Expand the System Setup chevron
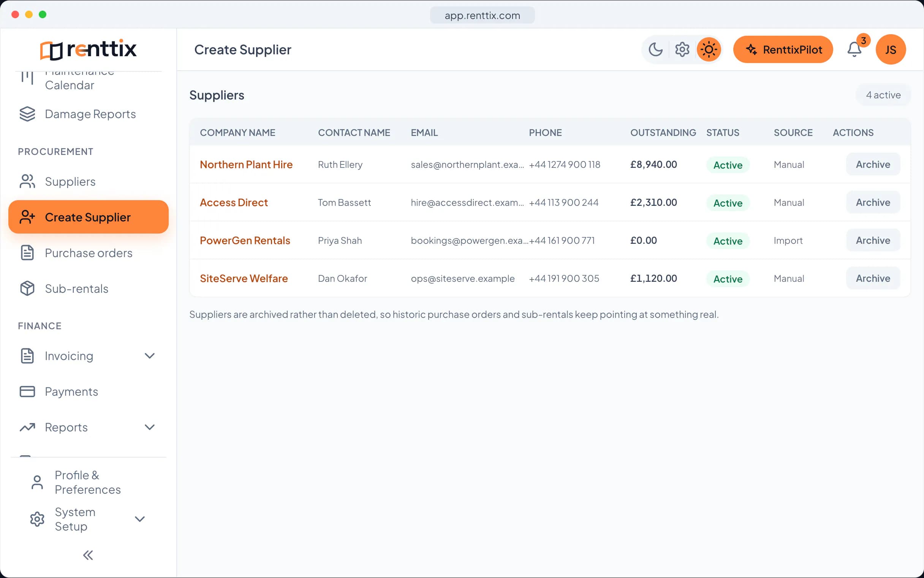Viewport: 924px width, 578px height. [x=139, y=519]
